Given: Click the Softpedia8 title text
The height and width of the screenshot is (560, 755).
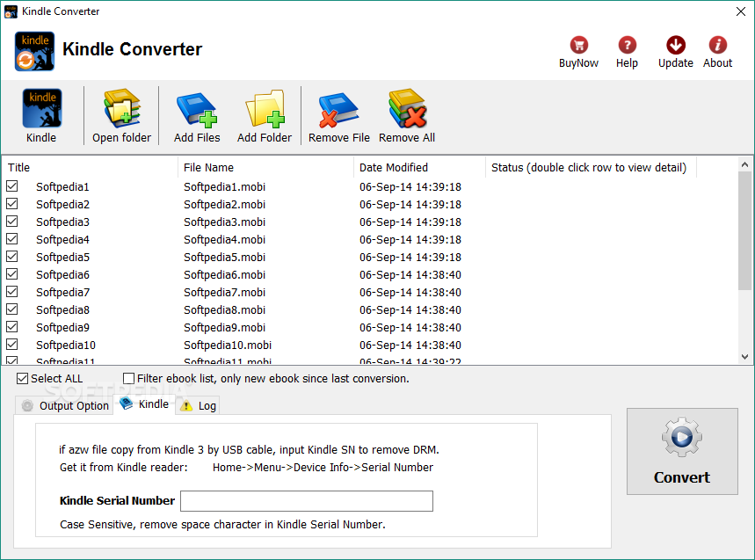Looking at the screenshot, I should 62,310.
